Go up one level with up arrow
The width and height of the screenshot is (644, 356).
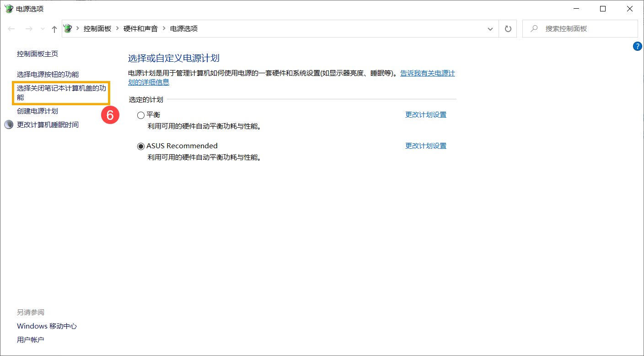54,29
